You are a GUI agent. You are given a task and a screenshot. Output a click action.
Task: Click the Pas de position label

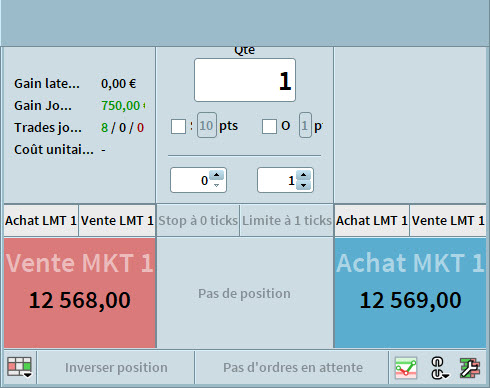pyautogui.click(x=244, y=293)
